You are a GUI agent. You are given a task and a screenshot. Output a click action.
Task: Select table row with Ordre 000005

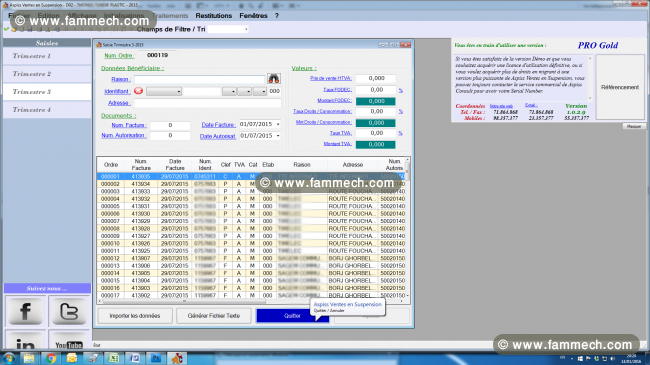click(251, 206)
